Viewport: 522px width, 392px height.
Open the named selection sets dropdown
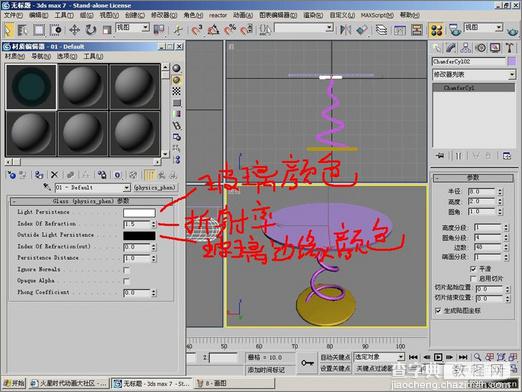coord(329,28)
